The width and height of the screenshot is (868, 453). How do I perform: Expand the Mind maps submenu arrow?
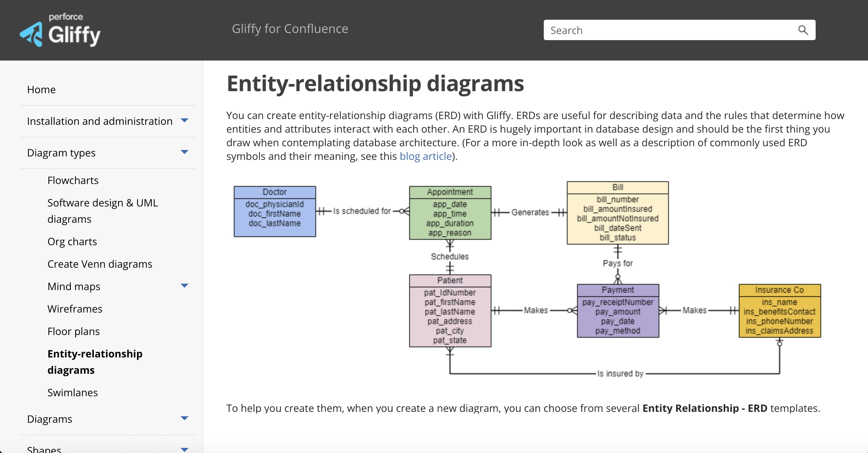[184, 286]
